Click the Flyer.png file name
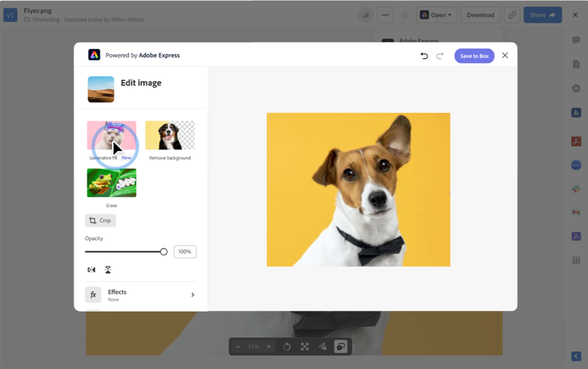Viewport: 588px width, 369px height. [x=37, y=11]
